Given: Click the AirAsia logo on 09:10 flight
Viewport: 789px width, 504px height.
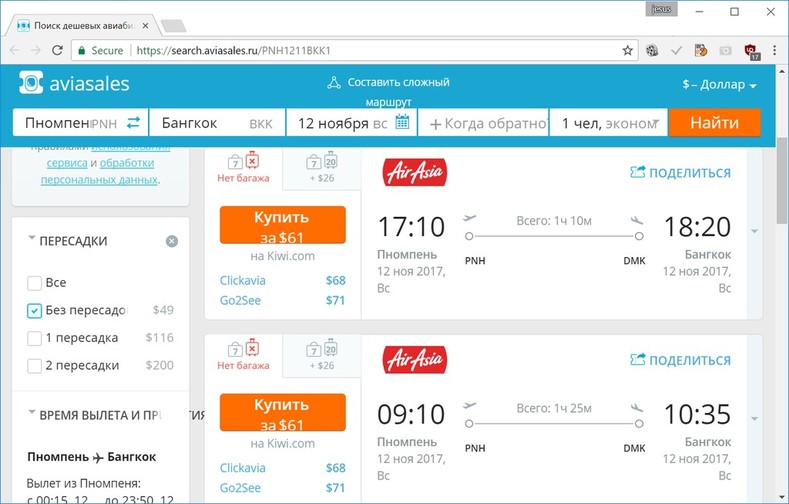Looking at the screenshot, I should pyautogui.click(x=414, y=359).
